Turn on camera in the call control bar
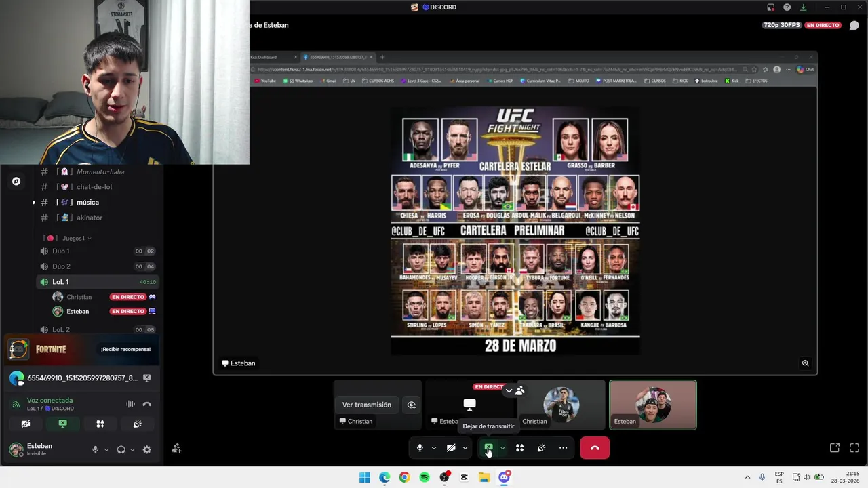Screen dimensions: 868x488 point(451,448)
